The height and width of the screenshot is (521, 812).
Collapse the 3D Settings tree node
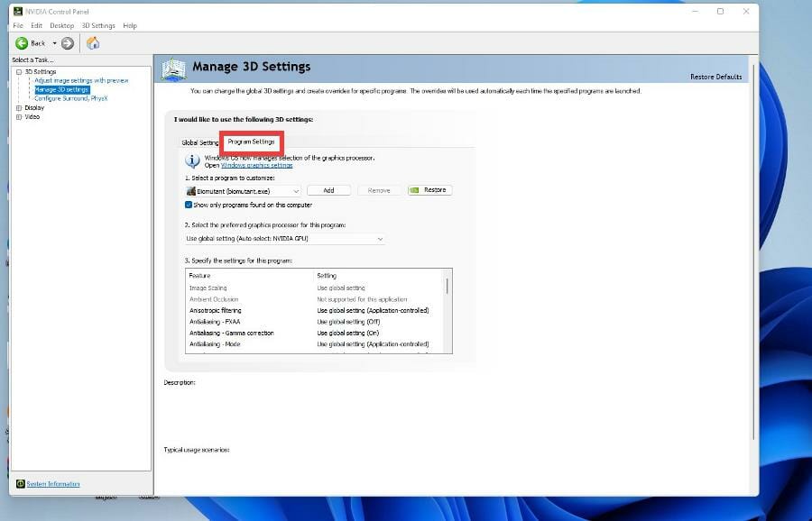tap(19, 72)
